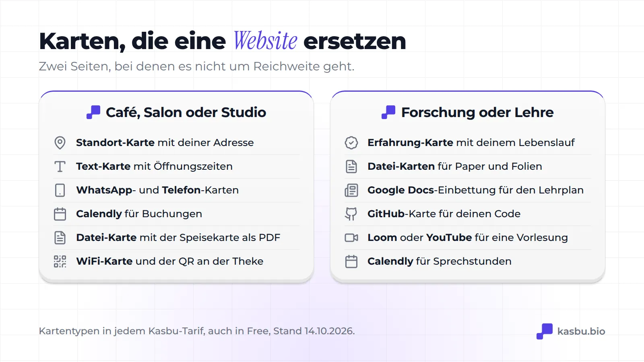Click the calendar icon beside Calendly für Buchungen
The image size is (644, 362).
[60, 214]
